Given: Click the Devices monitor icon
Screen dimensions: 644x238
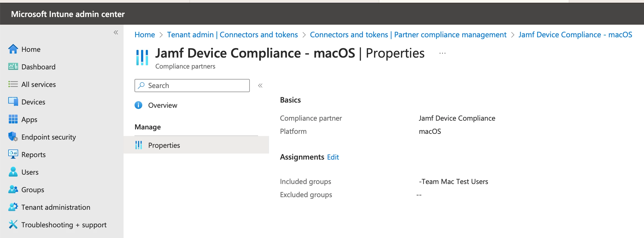Looking at the screenshot, I should click(x=13, y=102).
